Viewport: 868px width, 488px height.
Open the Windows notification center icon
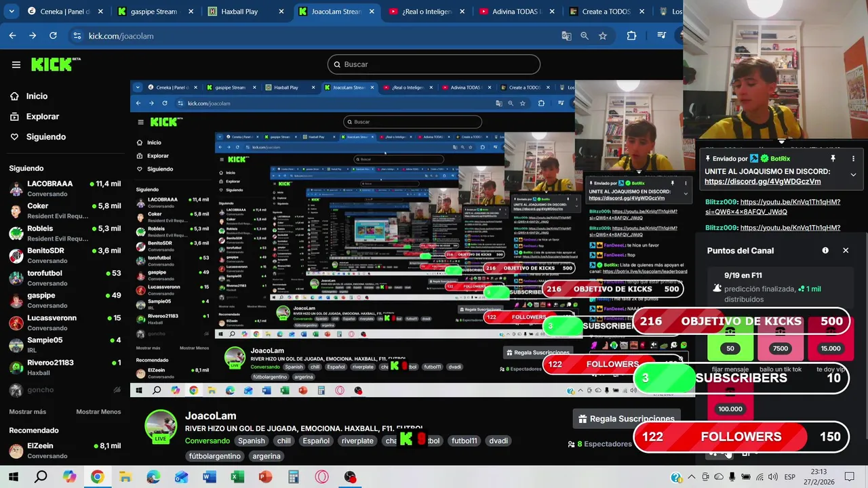click(x=849, y=477)
